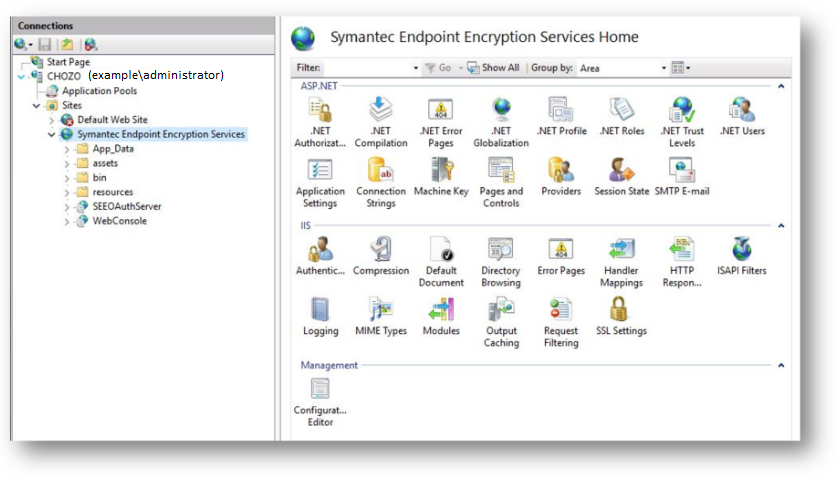Expand the WebConsole application node
836x483 pixels.
click(x=67, y=222)
